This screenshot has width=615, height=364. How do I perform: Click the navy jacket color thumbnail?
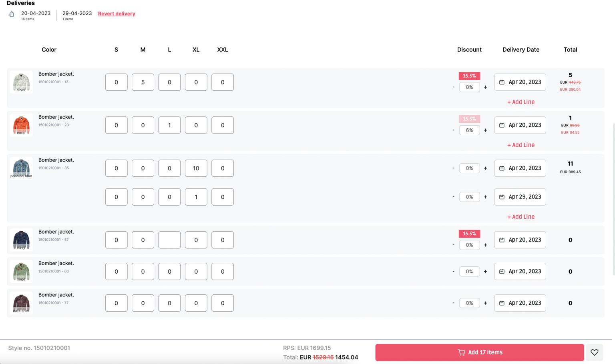pos(21,240)
